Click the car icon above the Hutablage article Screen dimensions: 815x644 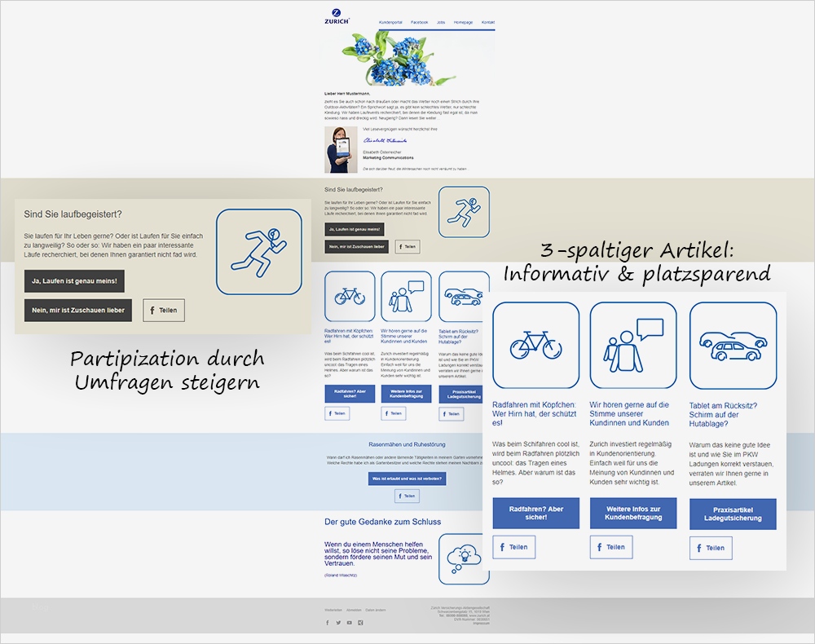click(x=733, y=346)
